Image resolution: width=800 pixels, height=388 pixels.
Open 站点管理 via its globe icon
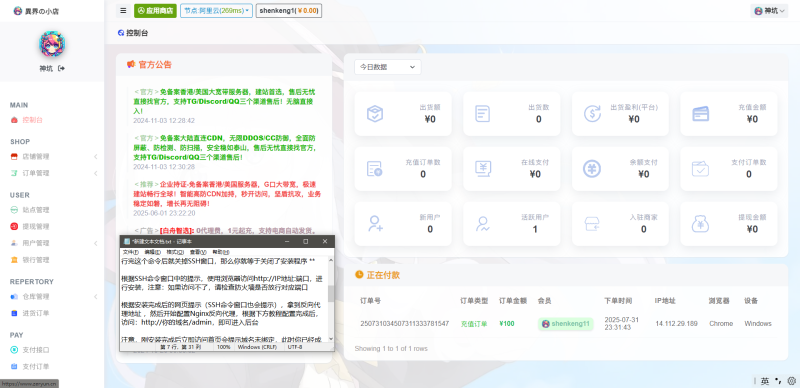point(14,210)
